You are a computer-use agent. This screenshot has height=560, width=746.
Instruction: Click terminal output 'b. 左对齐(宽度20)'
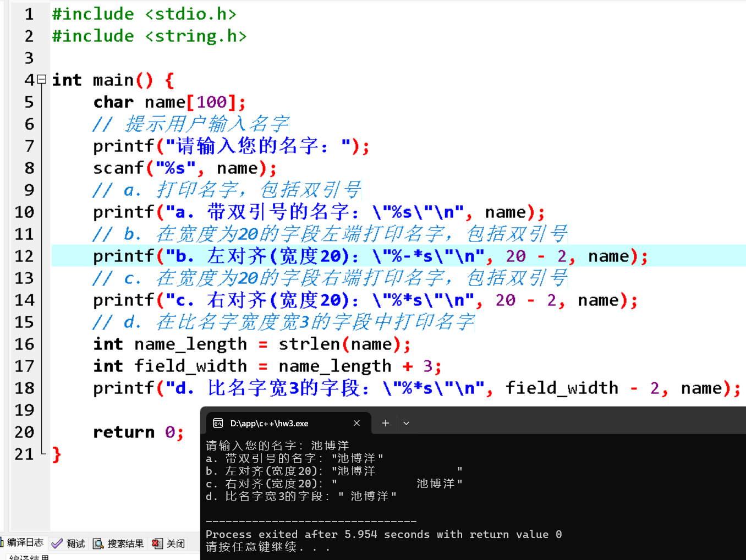[x=334, y=471]
